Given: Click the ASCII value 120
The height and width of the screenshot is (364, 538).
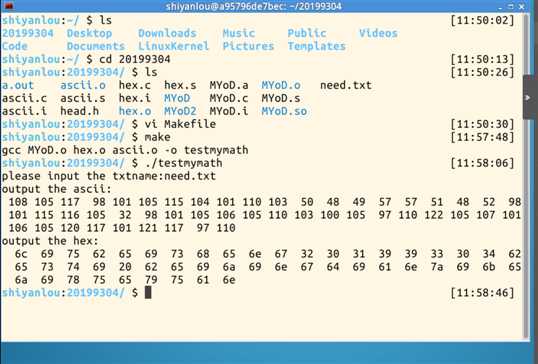Looking at the screenshot, I should pos(70,228).
